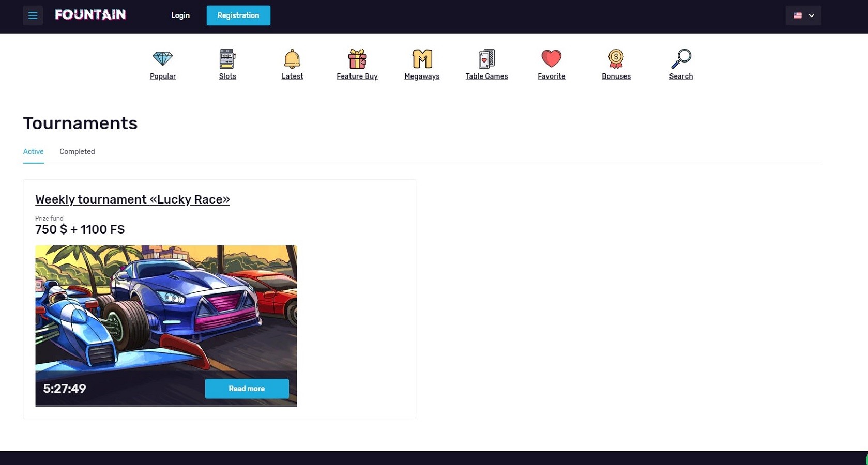This screenshot has height=465, width=868.
Task: Open the Search text link
Action: (x=681, y=76)
